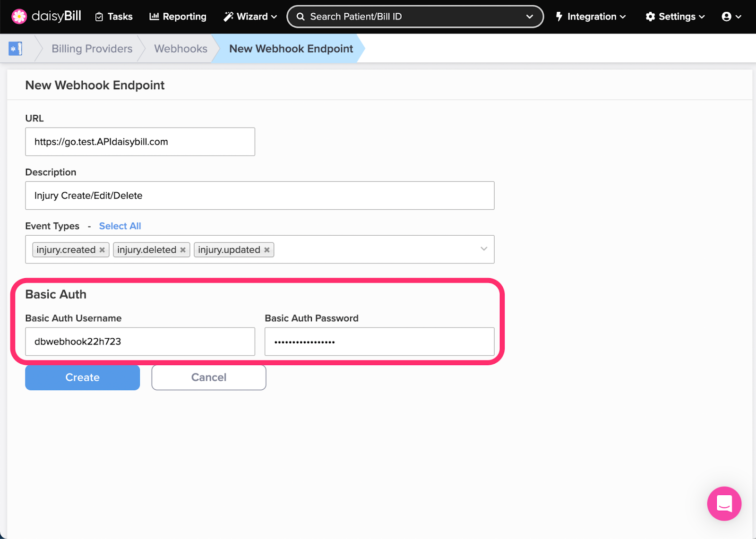
Task: Click the Description input field
Action: click(260, 196)
